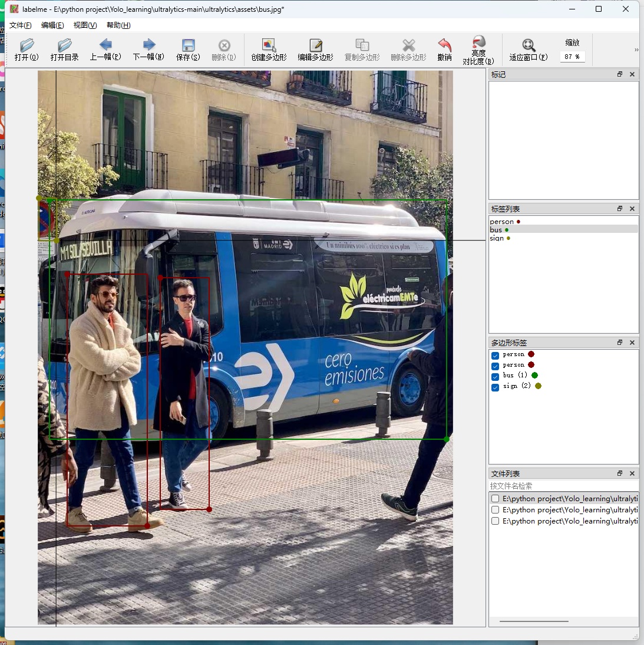This screenshot has width=644, height=645.
Task: Go to previous image with 上一幅
Action: point(105,50)
